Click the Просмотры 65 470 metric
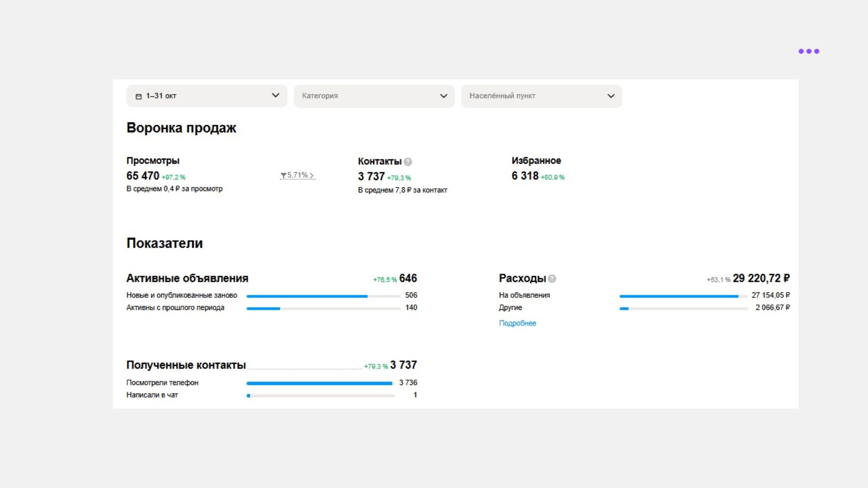The image size is (868, 488). 143,176
